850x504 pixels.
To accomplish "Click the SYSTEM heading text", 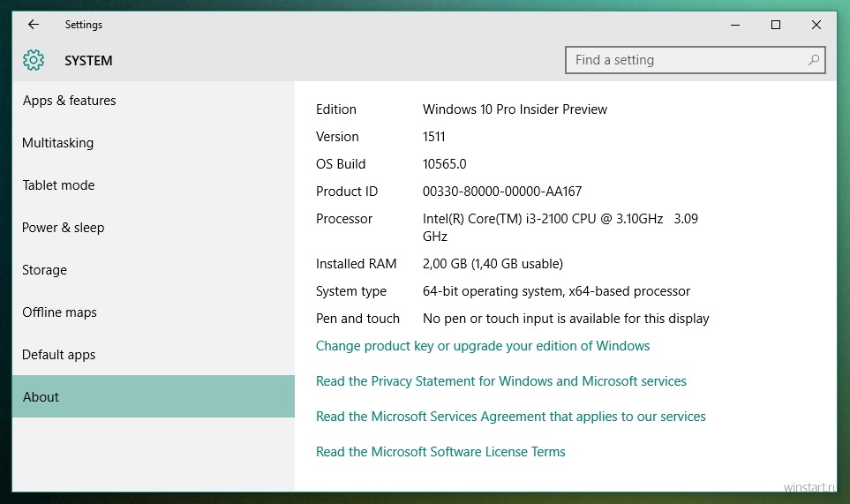I will [88, 61].
